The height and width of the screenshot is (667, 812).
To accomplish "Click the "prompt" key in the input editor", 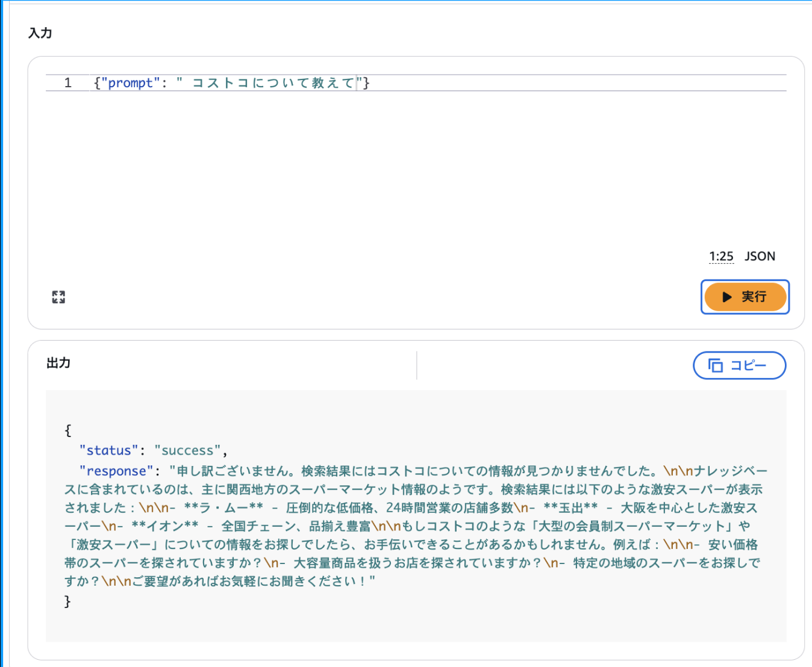I will [x=130, y=83].
